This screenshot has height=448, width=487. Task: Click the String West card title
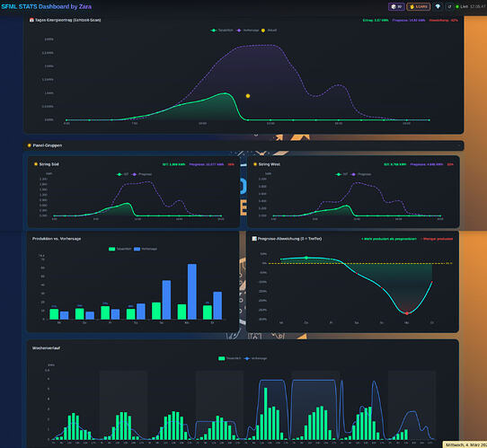coord(270,164)
